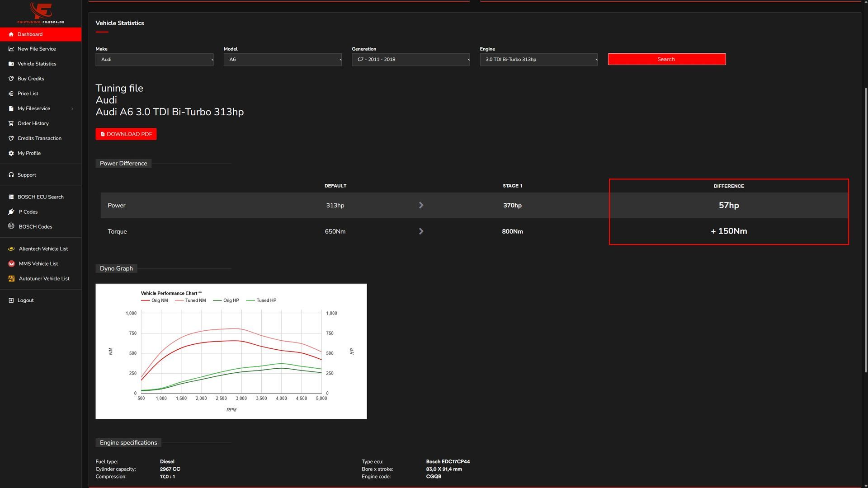This screenshot has width=868, height=488.
Task: Click the Vehicle Performance Chart dyno graph
Action: tap(231, 352)
